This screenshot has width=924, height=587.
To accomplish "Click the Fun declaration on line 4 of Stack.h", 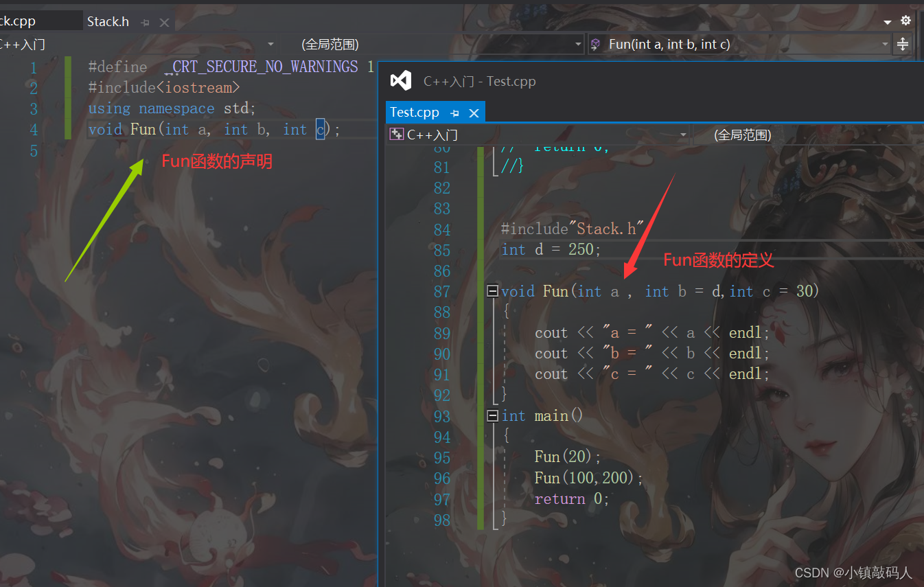I will pyautogui.click(x=214, y=129).
